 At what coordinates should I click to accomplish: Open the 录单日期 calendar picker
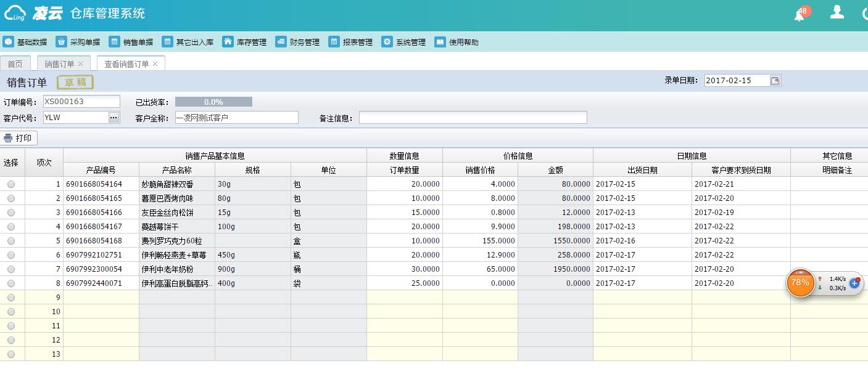click(x=775, y=81)
